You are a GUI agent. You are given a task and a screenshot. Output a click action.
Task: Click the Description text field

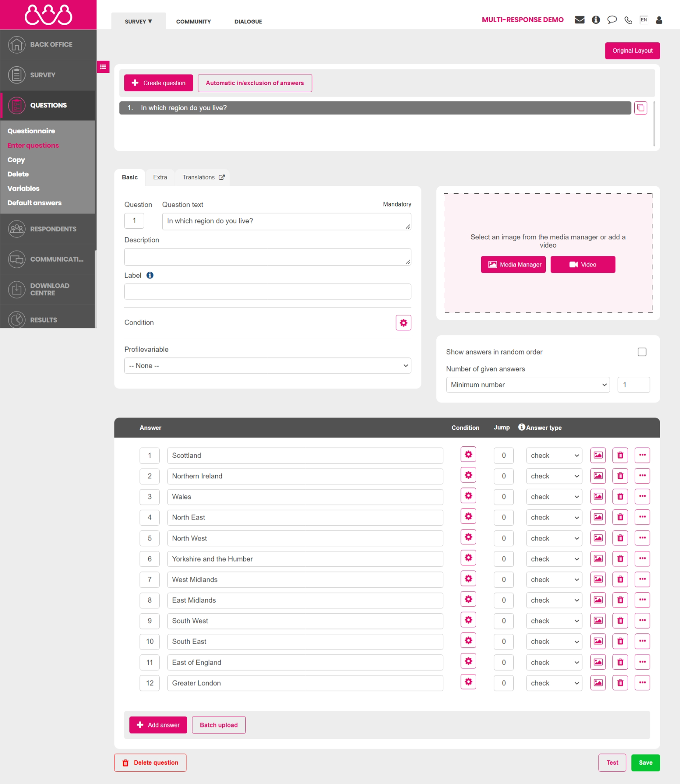(x=268, y=257)
